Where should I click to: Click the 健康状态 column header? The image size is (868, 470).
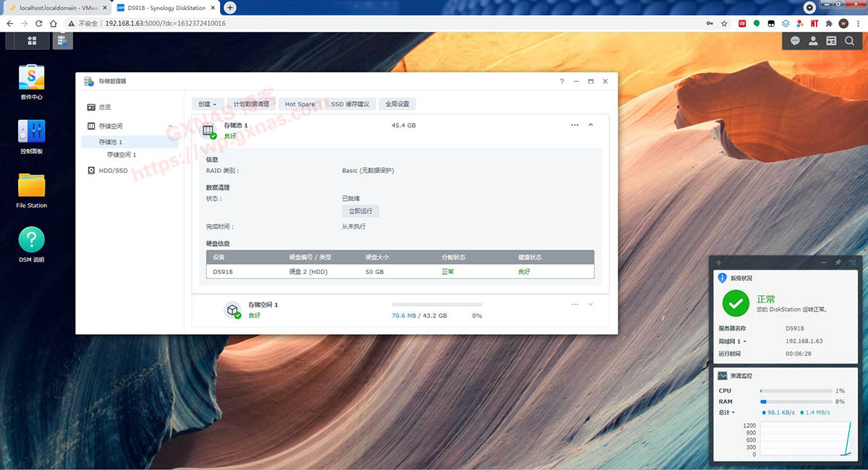[529, 257]
